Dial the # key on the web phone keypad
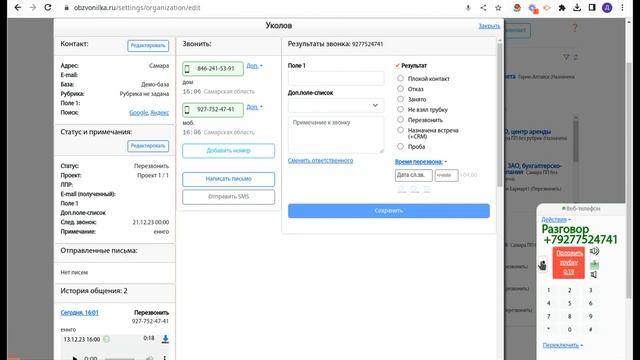 pyautogui.click(x=590, y=329)
